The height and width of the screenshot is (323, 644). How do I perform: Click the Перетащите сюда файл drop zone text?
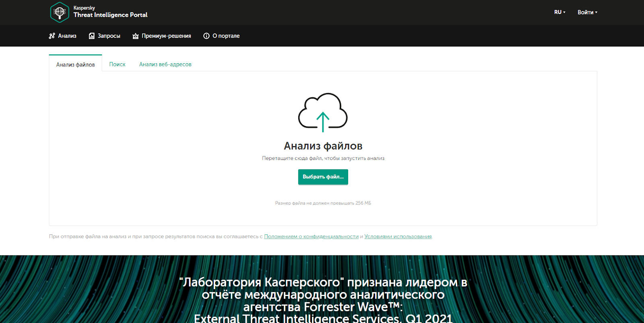coord(323,158)
